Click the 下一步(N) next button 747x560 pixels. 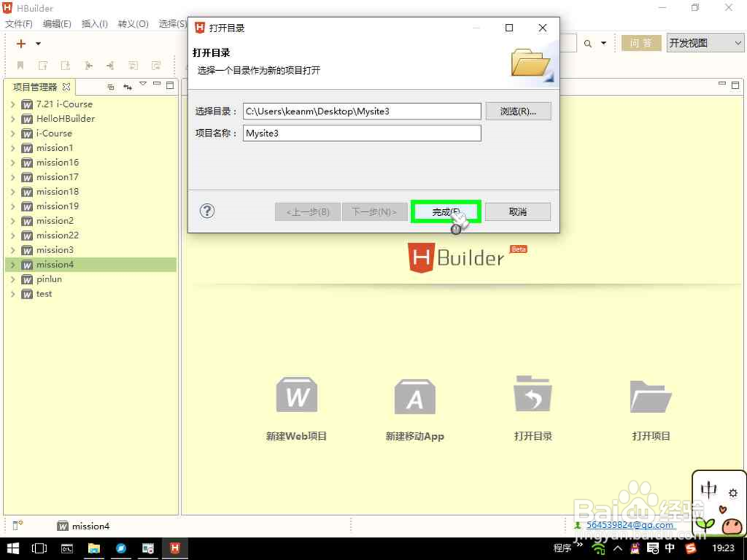click(x=374, y=212)
